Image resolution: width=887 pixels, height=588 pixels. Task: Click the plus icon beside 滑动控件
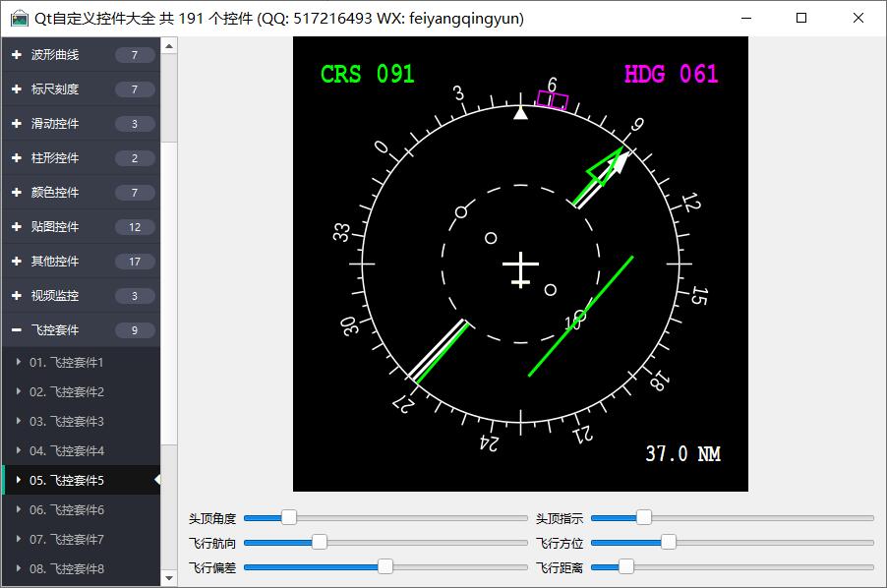pos(17,124)
